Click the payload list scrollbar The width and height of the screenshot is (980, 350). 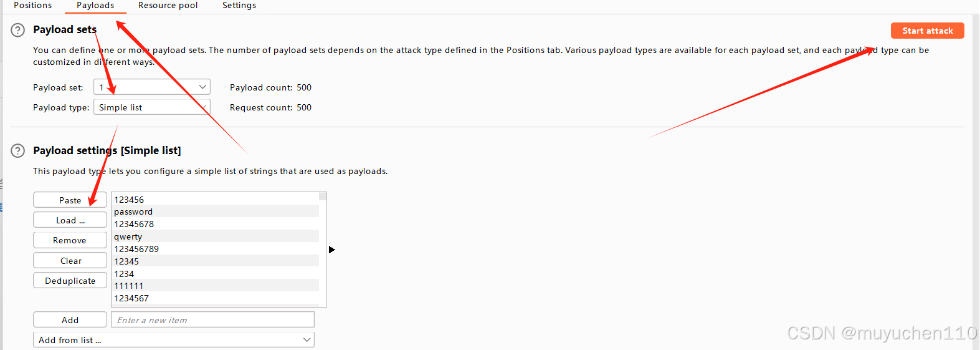pyautogui.click(x=323, y=250)
